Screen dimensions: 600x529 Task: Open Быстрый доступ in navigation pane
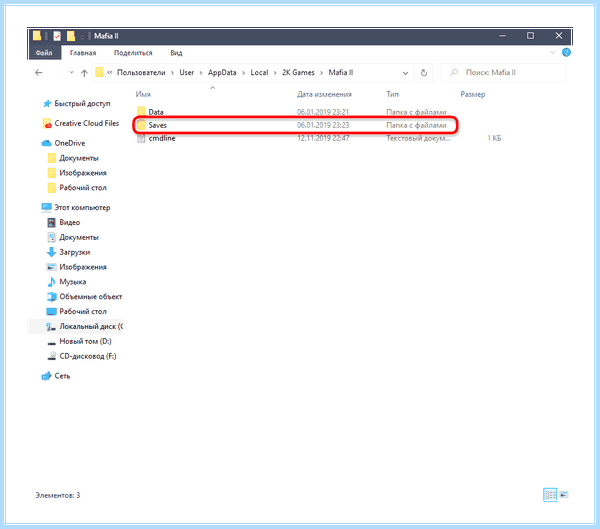82,104
